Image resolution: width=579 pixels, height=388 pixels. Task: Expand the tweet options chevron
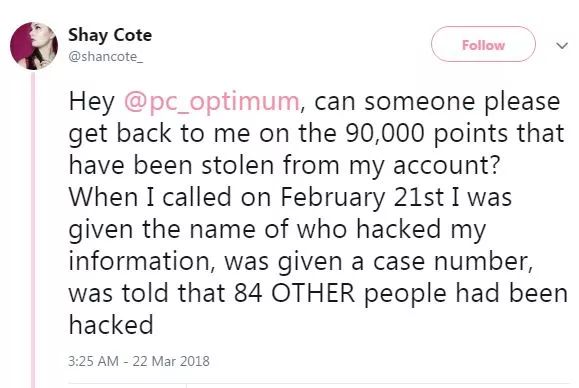(562, 46)
